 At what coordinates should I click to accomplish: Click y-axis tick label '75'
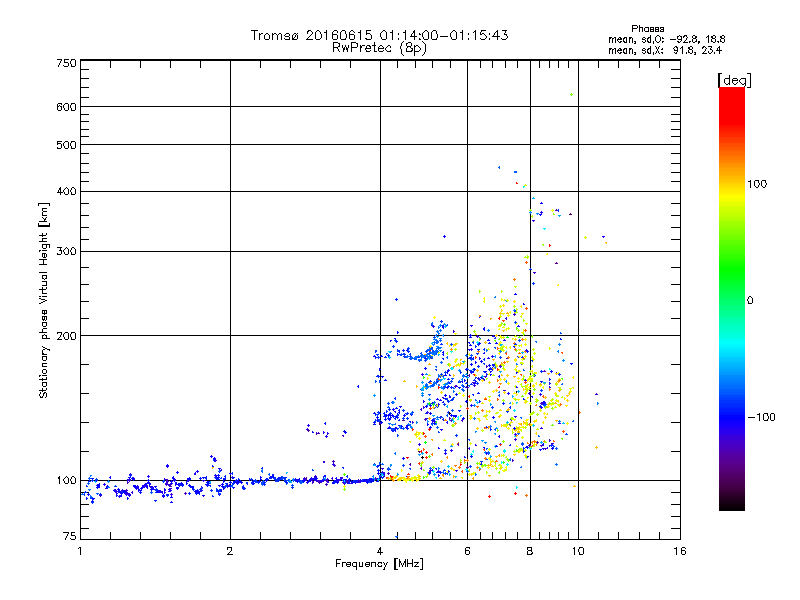tap(70, 536)
